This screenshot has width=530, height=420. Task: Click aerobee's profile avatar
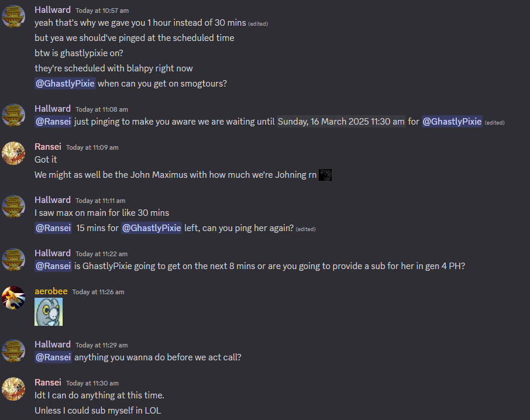pyautogui.click(x=13, y=298)
